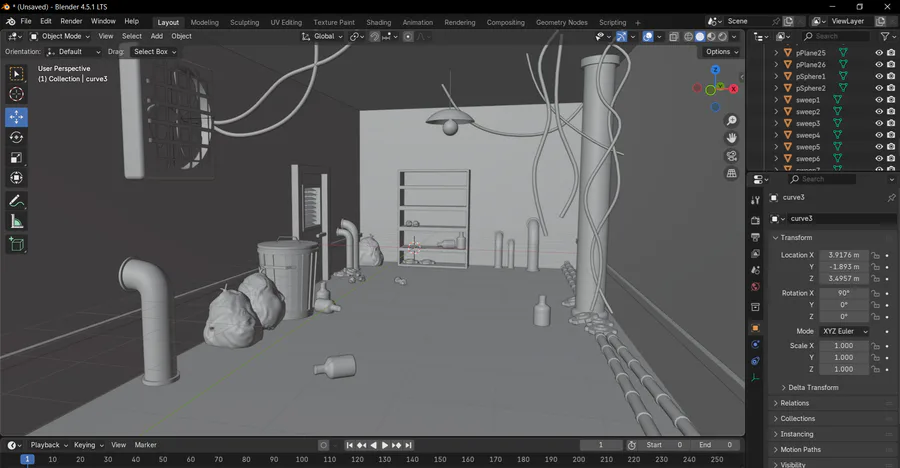Switch to the Geometry Nodes workspace tab
The image size is (900, 468).
coord(561,22)
